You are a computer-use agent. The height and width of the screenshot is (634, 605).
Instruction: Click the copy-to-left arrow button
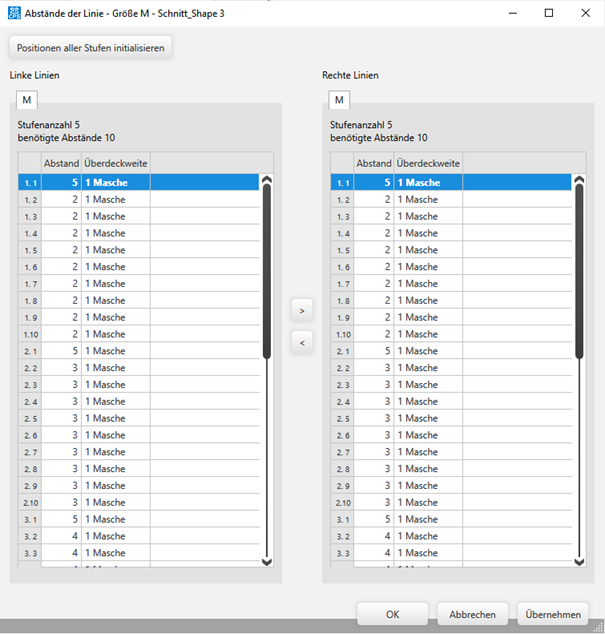click(x=301, y=343)
